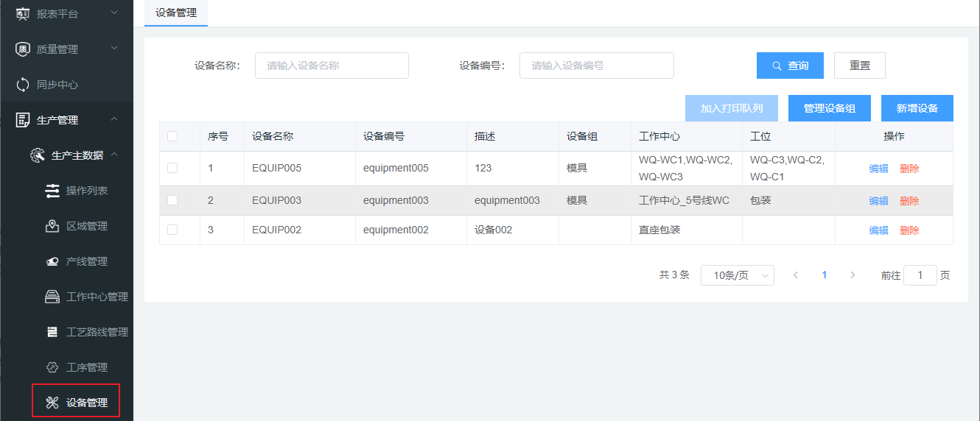Click the 工作中心管理 sidebar icon
Screen dimensions: 980x421
[x=52, y=297]
